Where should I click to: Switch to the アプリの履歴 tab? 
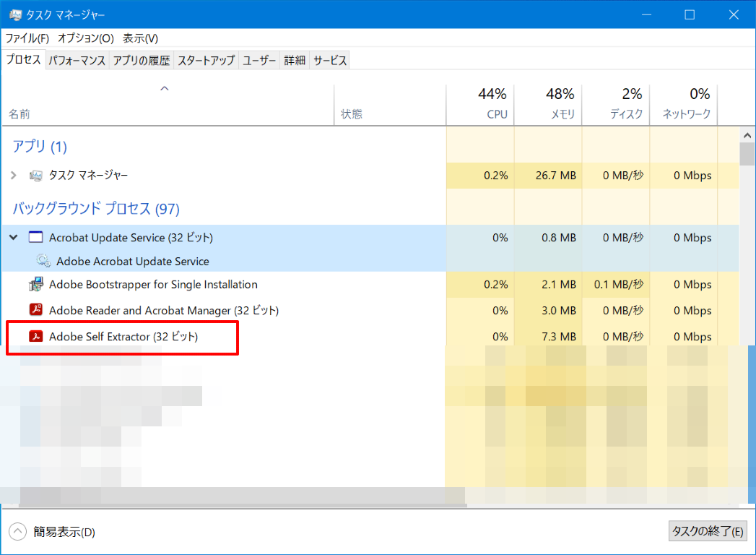142,60
